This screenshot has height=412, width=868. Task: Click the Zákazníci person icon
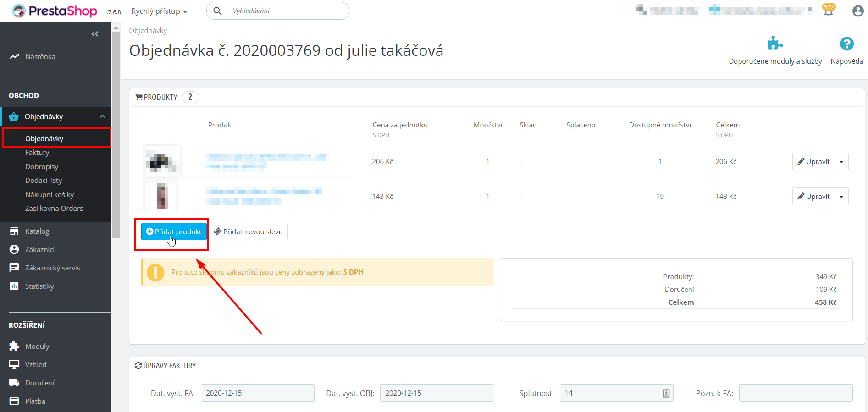pos(14,249)
